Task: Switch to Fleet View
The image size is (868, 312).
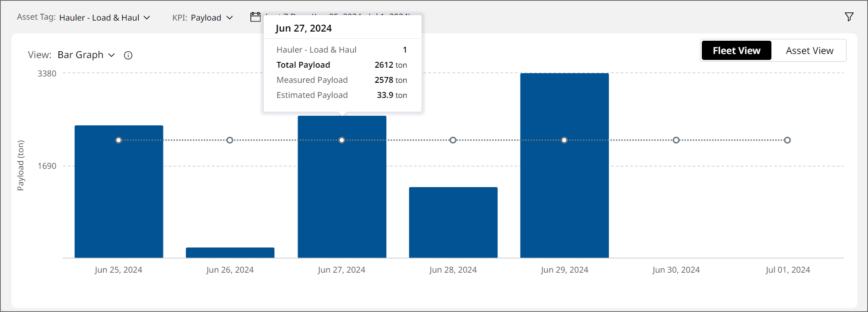Action: point(736,51)
